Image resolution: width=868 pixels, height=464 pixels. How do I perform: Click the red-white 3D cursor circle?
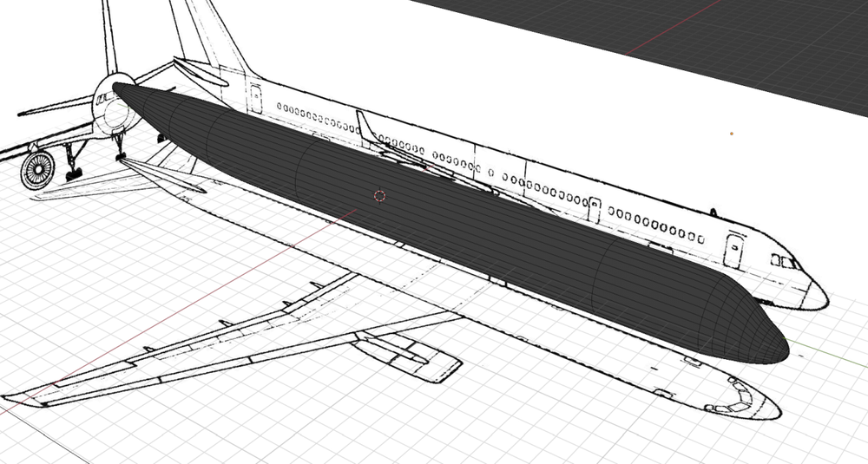(x=379, y=196)
